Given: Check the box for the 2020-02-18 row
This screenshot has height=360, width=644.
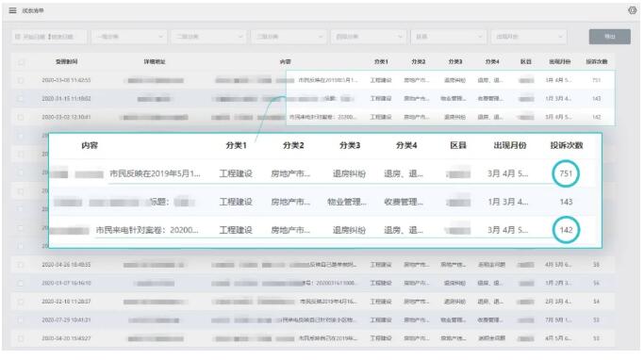Looking at the screenshot, I should pos(21,302).
